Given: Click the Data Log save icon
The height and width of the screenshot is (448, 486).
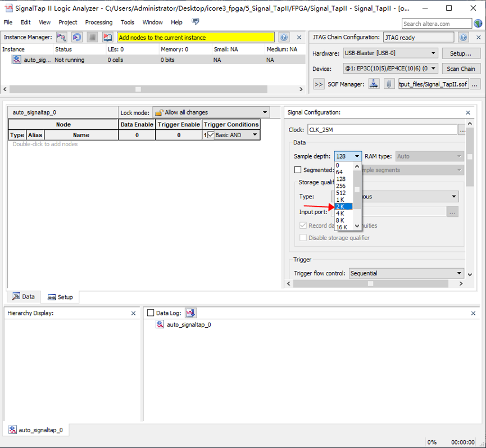Looking at the screenshot, I should click(190, 313).
